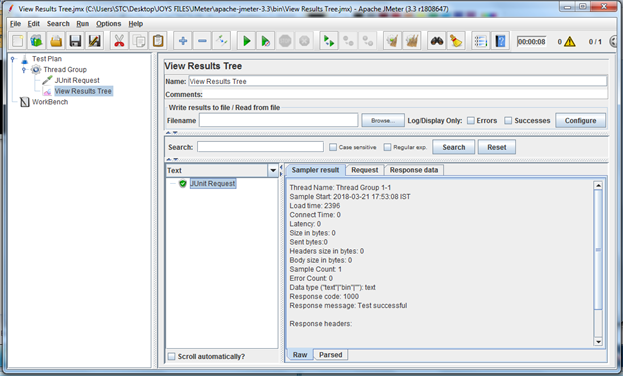Collapse all nodes with the minus icon

pos(202,41)
